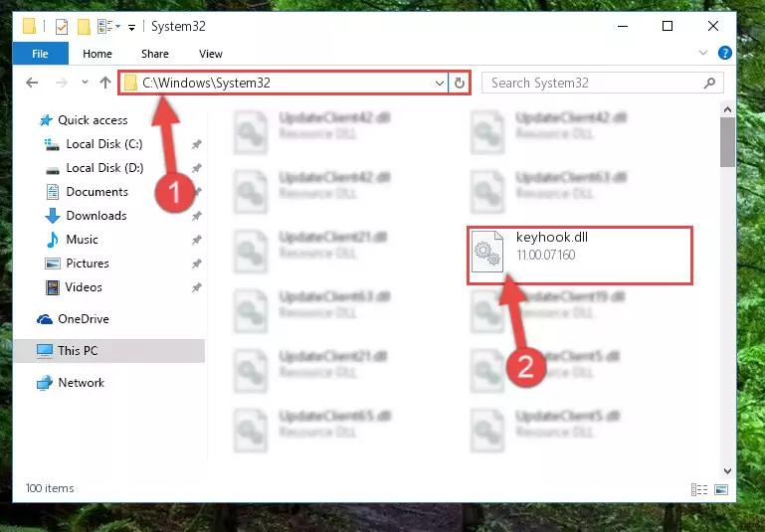Open Documents in the sidebar
765x532 pixels.
96,192
